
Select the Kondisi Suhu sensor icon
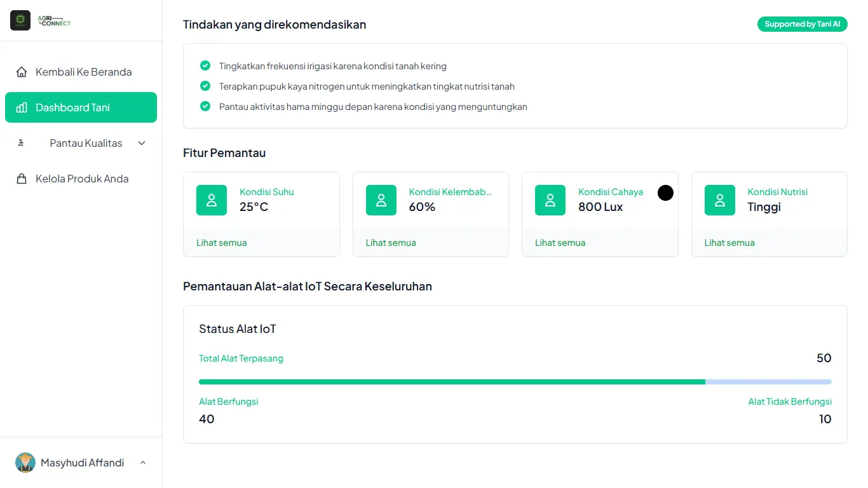211,200
